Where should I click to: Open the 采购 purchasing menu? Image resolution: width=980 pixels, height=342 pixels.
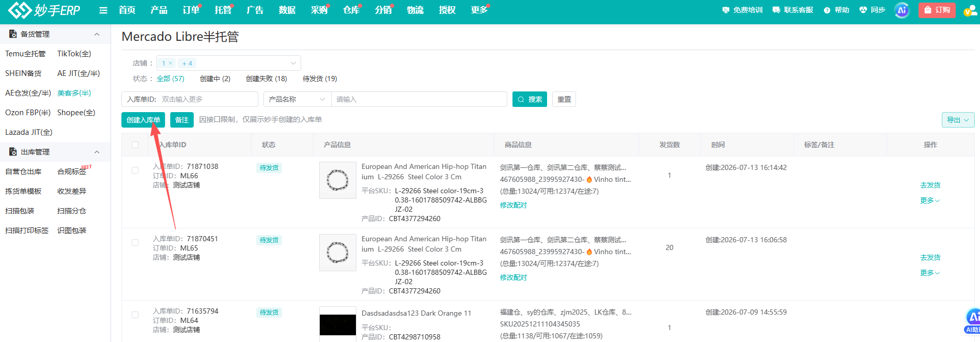319,10
